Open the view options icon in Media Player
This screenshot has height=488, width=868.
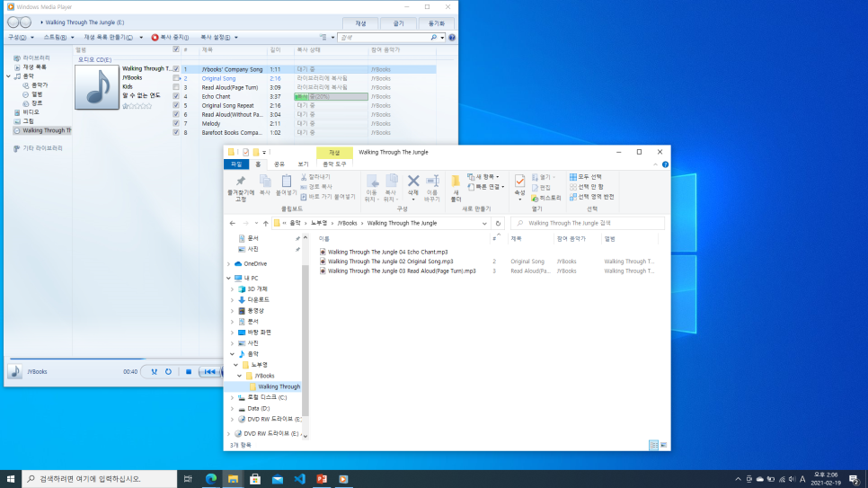[323, 37]
